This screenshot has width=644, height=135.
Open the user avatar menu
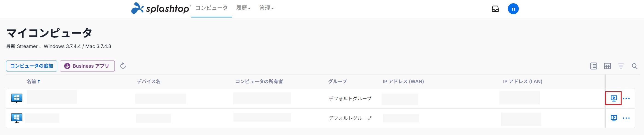[x=513, y=9]
